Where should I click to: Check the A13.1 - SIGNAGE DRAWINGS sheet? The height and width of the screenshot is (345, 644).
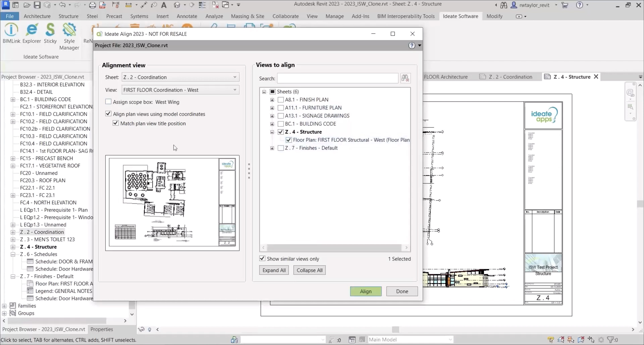pyautogui.click(x=280, y=116)
